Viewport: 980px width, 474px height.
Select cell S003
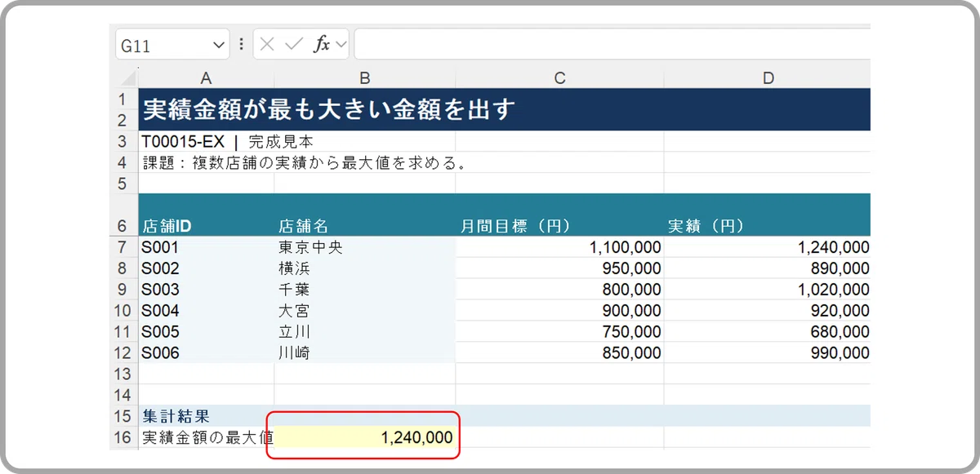pos(206,290)
